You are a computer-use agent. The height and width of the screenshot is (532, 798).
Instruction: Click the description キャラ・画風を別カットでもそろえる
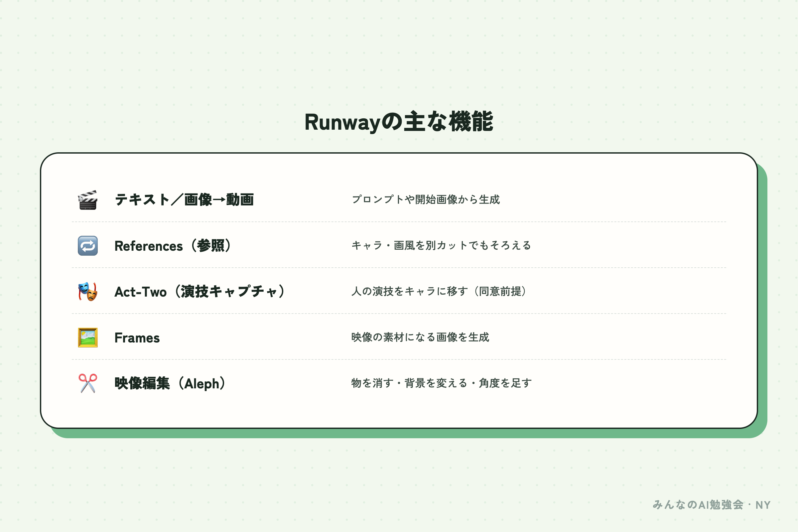pyautogui.click(x=442, y=245)
